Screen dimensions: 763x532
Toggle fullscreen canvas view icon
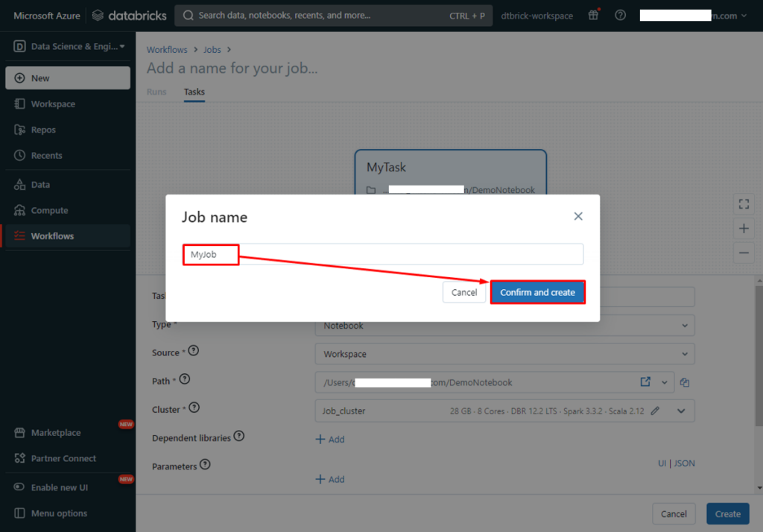[744, 204]
